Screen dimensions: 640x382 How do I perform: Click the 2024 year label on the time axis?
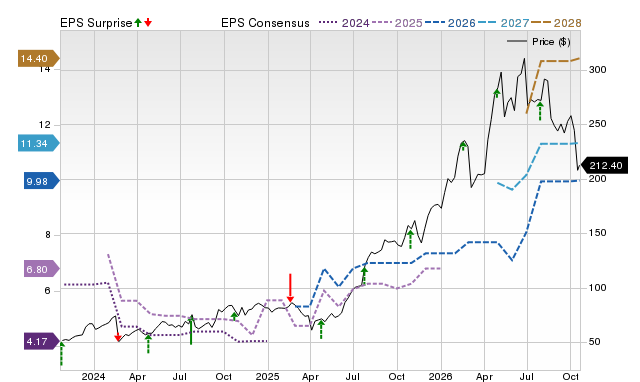coord(93,376)
